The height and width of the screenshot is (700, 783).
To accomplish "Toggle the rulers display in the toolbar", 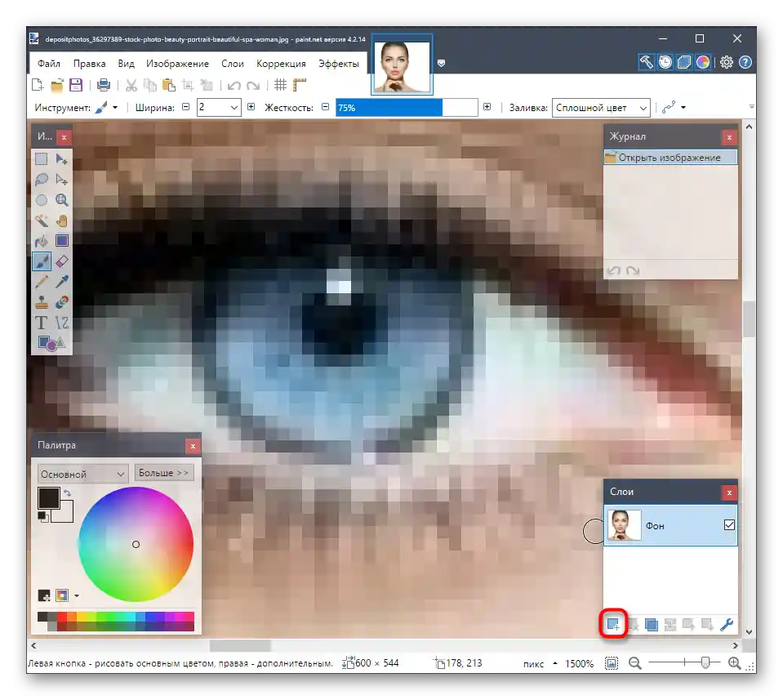I will click(300, 85).
